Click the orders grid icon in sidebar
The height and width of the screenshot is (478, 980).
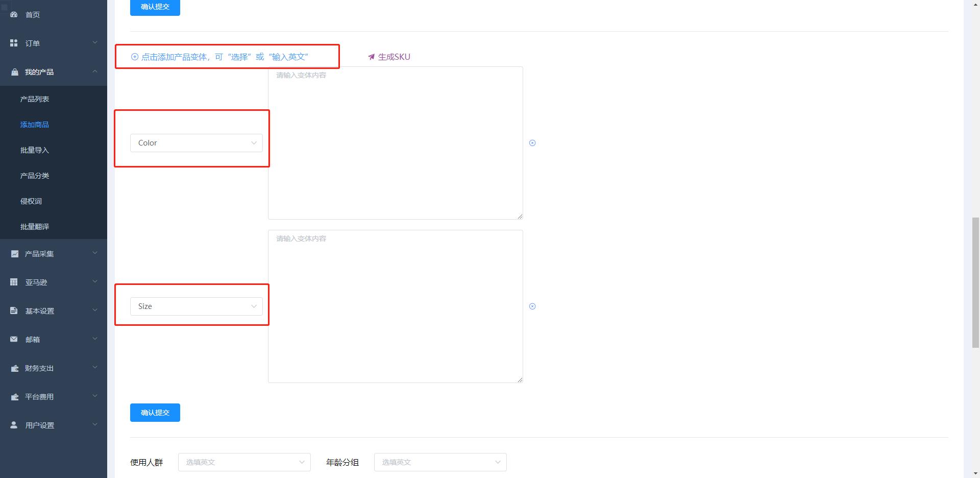coord(14,43)
